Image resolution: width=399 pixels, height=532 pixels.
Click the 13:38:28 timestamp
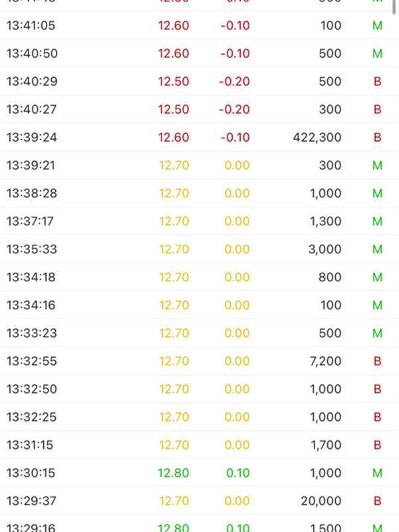pyautogui.click(x=32, y=194)
